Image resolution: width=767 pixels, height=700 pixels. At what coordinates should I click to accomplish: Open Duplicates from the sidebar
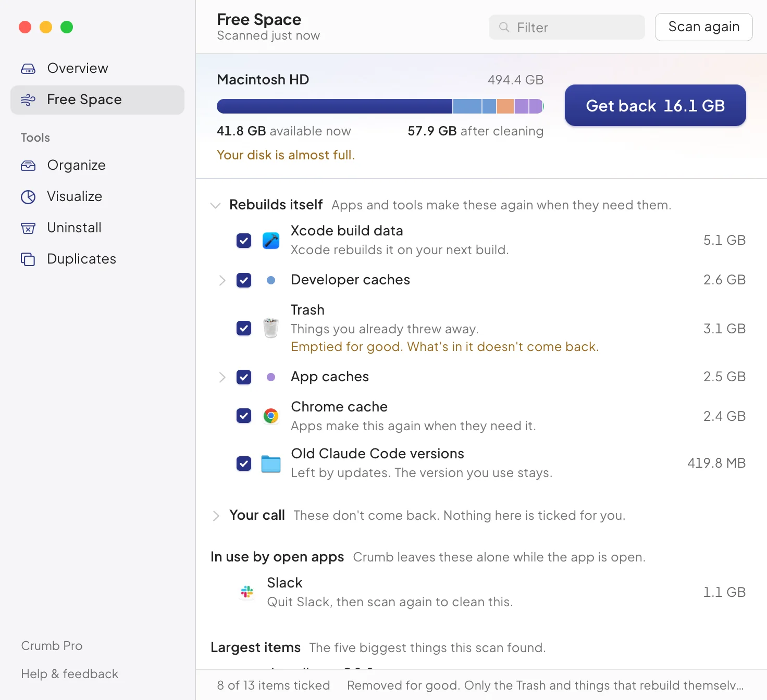97,259
